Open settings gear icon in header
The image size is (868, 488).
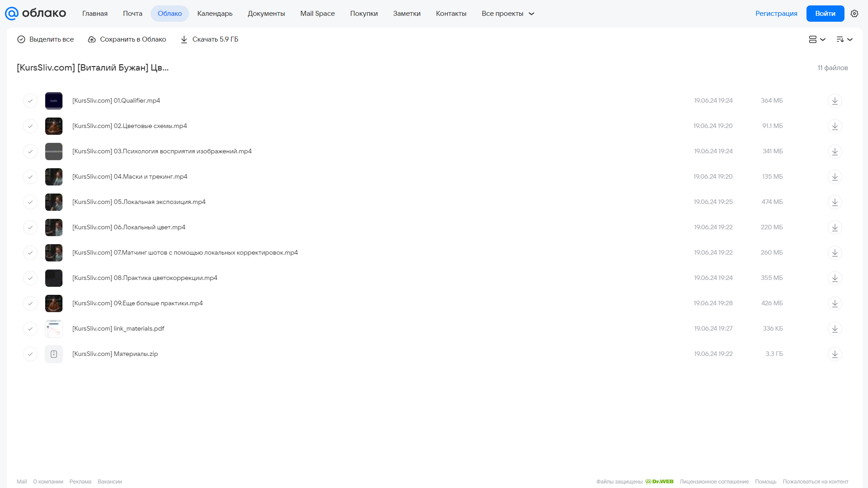pos(854,14)
